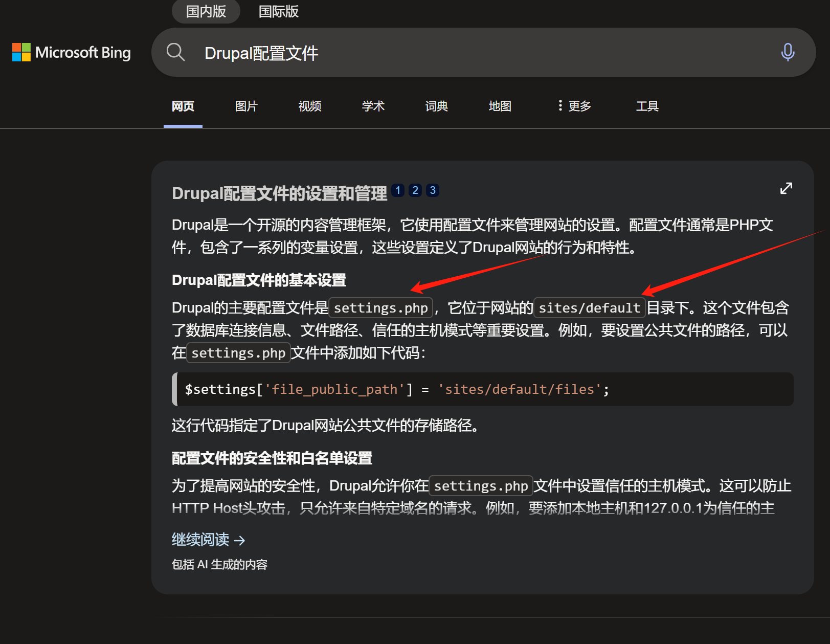Switch to 国内版 search mode
The image size is (830, 644).
(x=206, y=11)
